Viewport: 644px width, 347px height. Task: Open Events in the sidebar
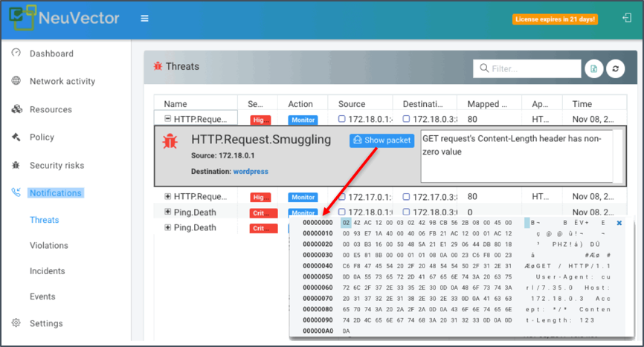[42, 296]
